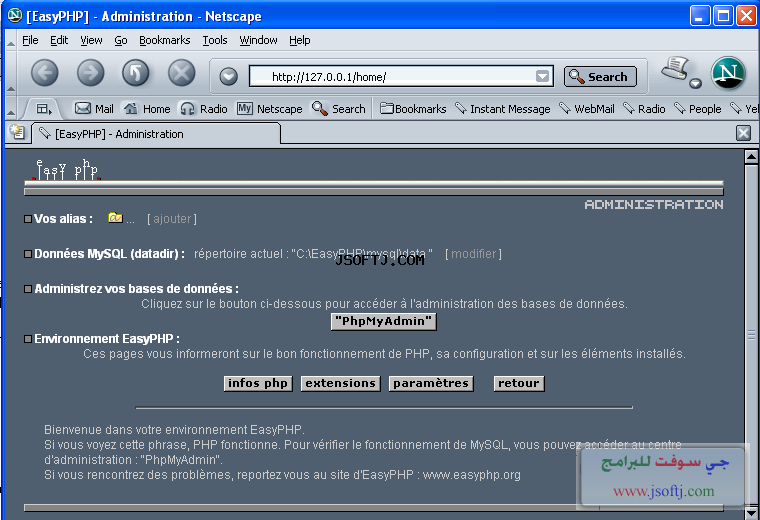
Task: Click the Home toolbar shortcut
Action: point(146,109)
